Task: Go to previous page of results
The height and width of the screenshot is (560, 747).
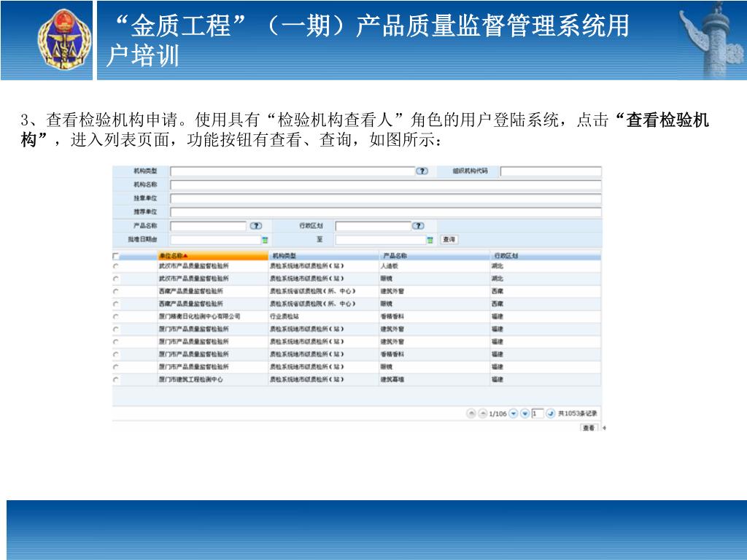Action: pyautogui.click(x=483, y=413)
